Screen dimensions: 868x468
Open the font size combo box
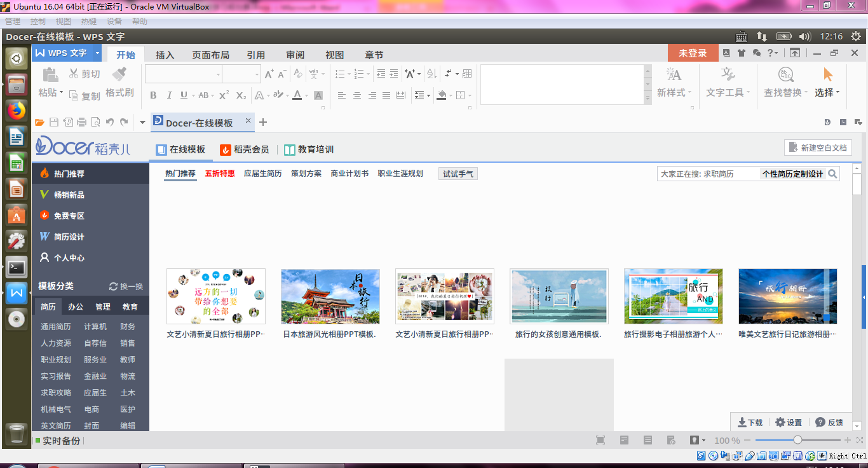241,74
